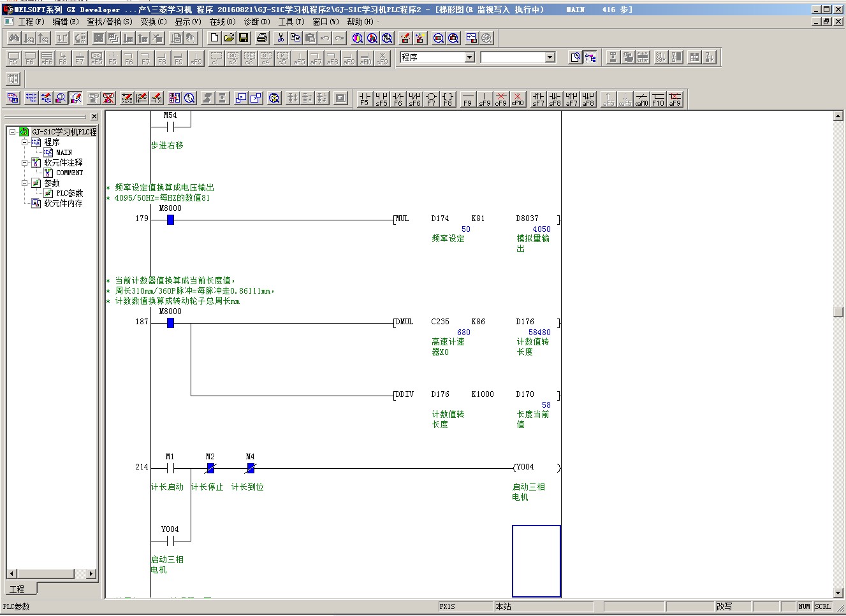Cut selection with the scissors icon
846x616 pixels.
(281, 38)
